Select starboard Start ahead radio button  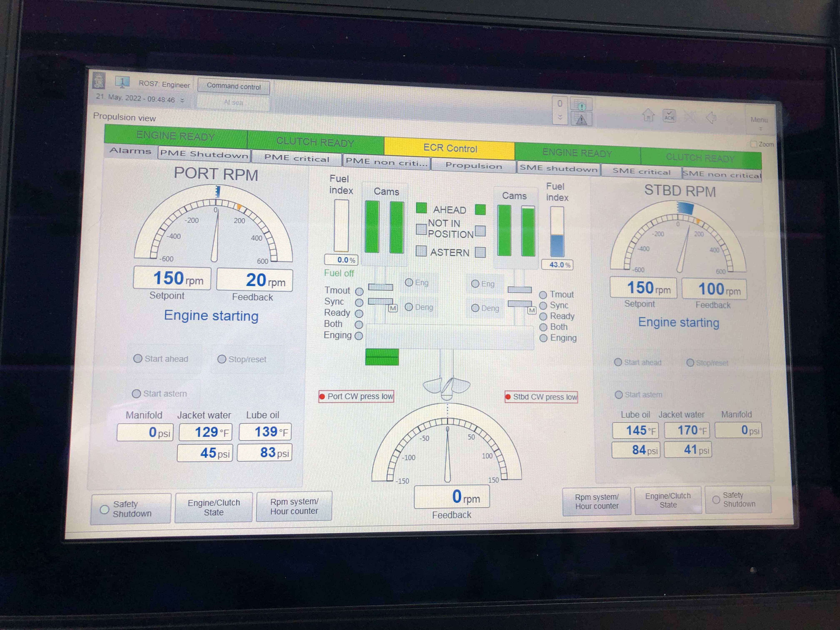(618, 362)
